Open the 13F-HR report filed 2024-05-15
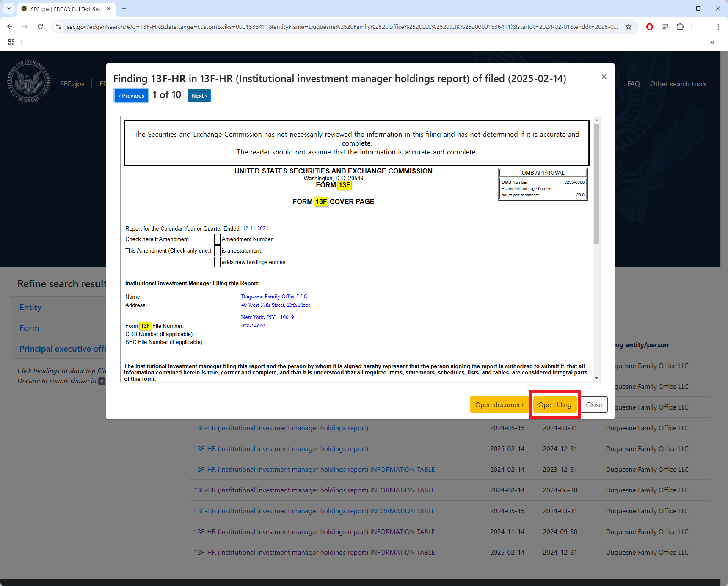Screen dimensions: 728x586 tap(281, 428)
